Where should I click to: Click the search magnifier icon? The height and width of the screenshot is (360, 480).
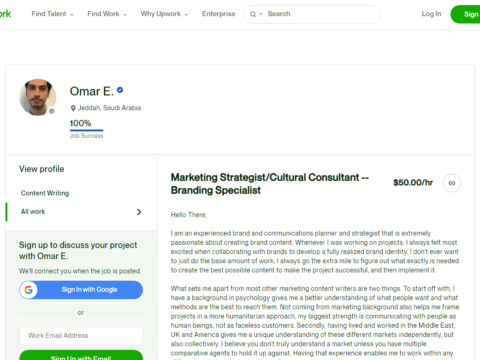click(253, 14)
